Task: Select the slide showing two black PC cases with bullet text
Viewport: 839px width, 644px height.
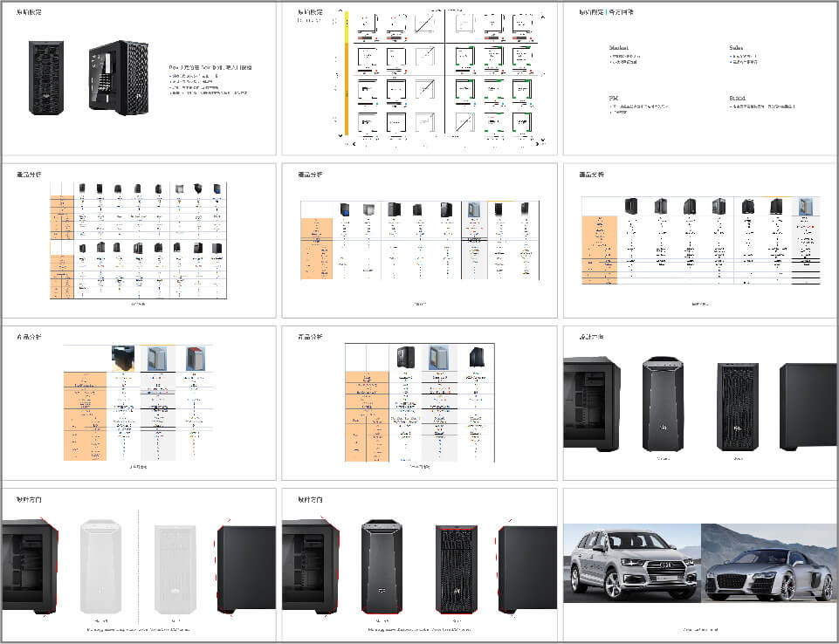Action: pyautogui.click(x=139, y=79)
